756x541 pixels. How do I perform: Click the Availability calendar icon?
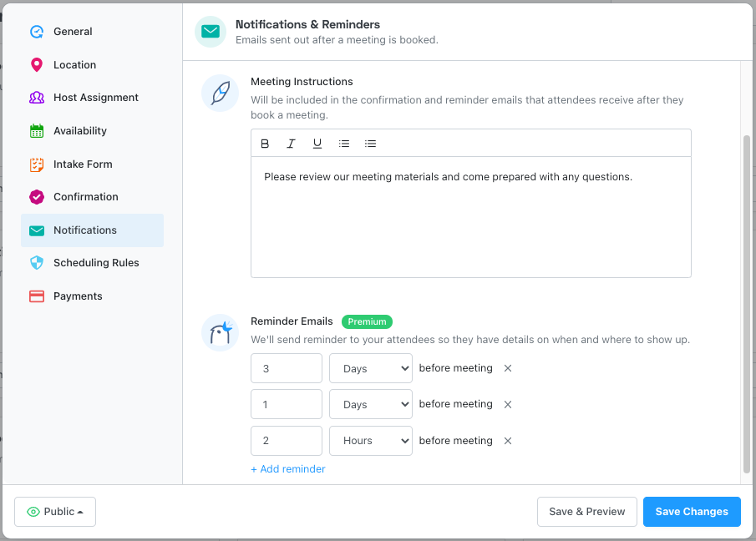37,130
